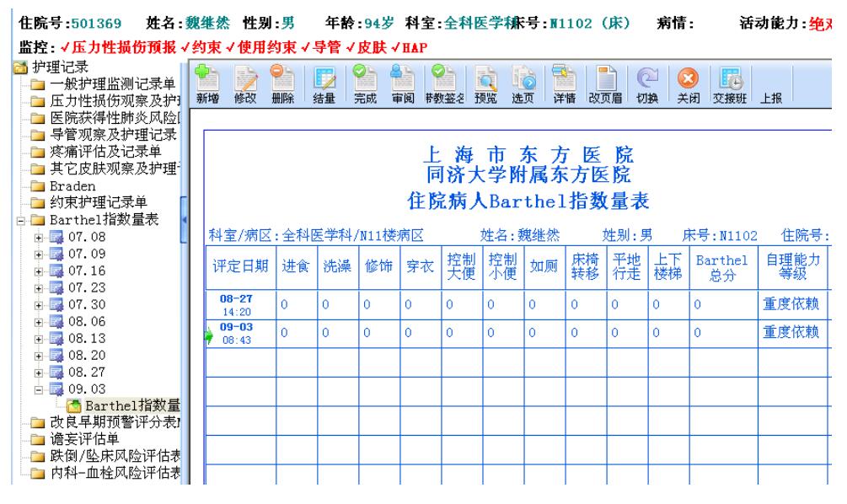Select the 一般护理监测记录单 folder
This screenshot has height=504, width=847.
[103, 83]
